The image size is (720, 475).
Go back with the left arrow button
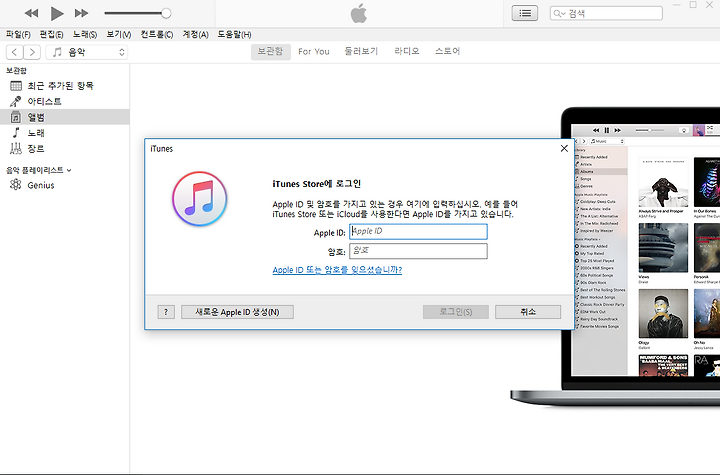click(15, 52)
